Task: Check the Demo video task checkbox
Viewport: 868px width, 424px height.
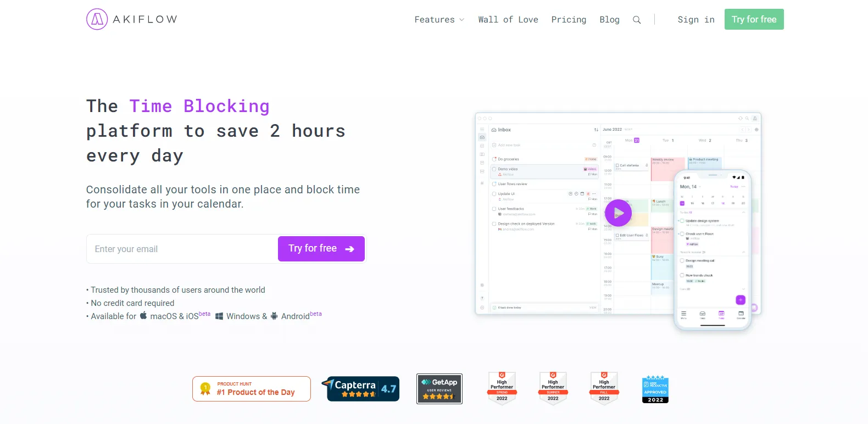Action: pyautogui.click(x=494, y=169)
